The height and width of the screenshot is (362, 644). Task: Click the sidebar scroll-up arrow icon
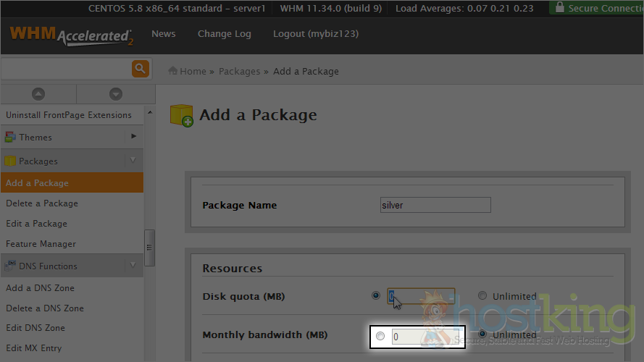[x=38, y=94]
